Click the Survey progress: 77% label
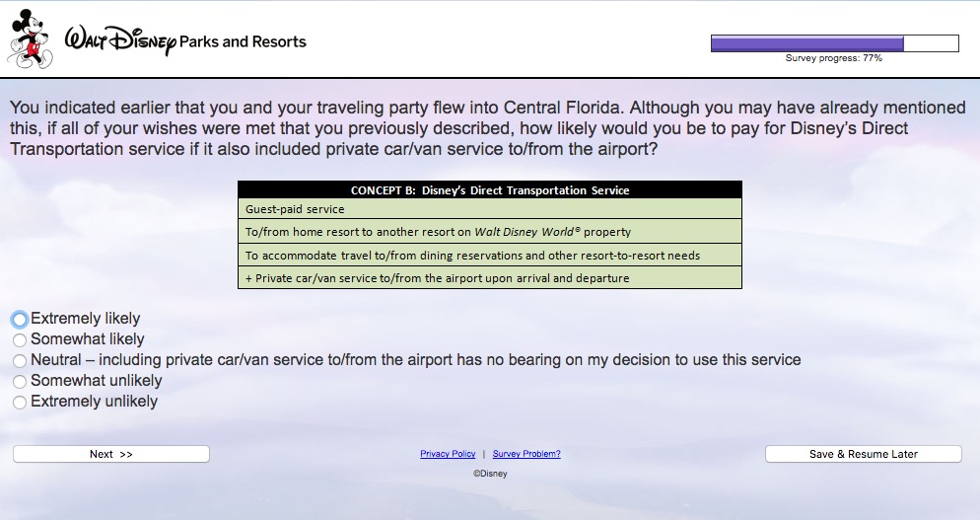Viewport: 980px width, 520px height. tap(834, 58)
